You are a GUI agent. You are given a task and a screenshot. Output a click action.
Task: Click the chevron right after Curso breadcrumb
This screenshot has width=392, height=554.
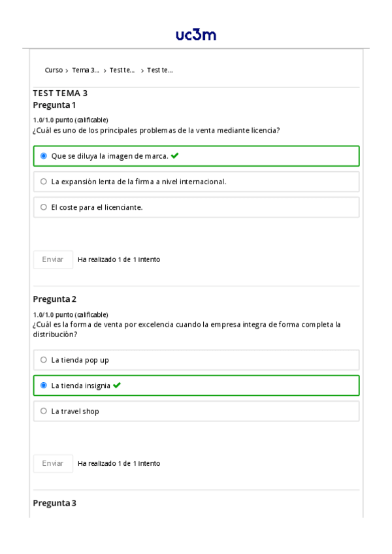[x=67, y=71]
